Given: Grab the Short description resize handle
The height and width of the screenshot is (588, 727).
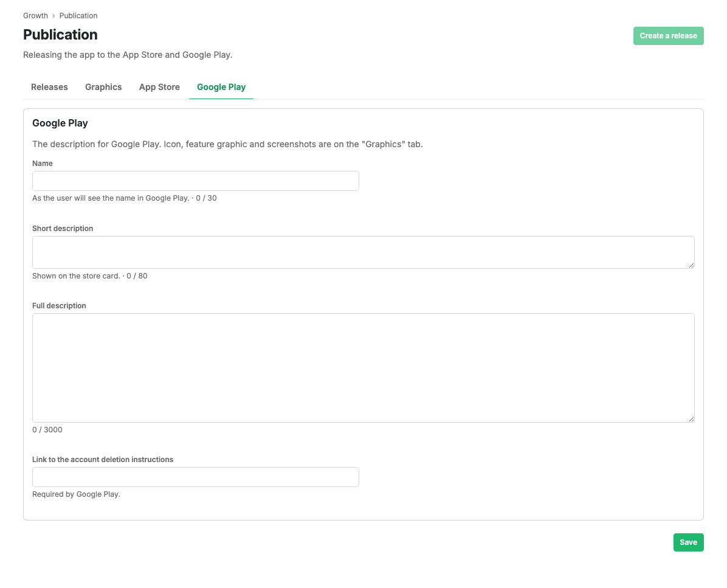Looking at the screenshot, I should [x=691, y=265].
